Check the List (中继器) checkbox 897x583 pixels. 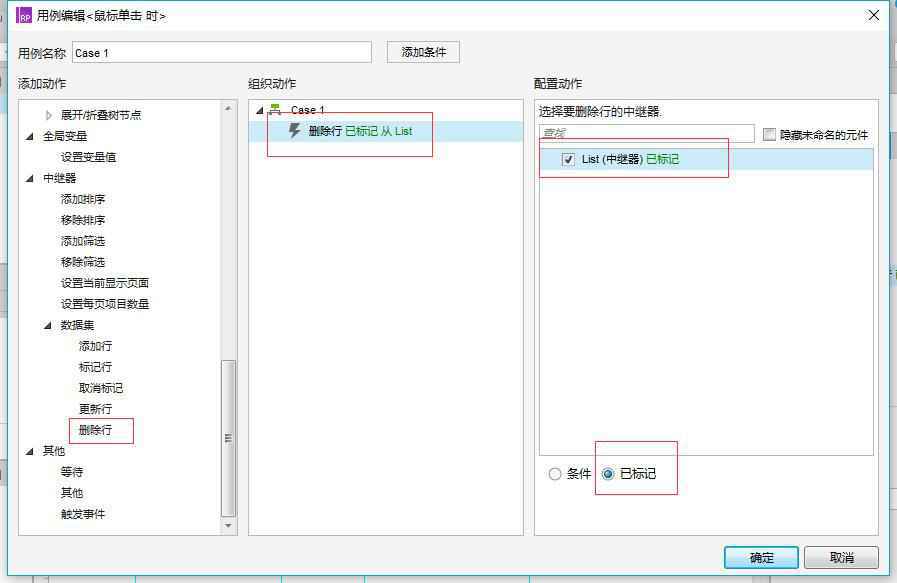(568, 160)
